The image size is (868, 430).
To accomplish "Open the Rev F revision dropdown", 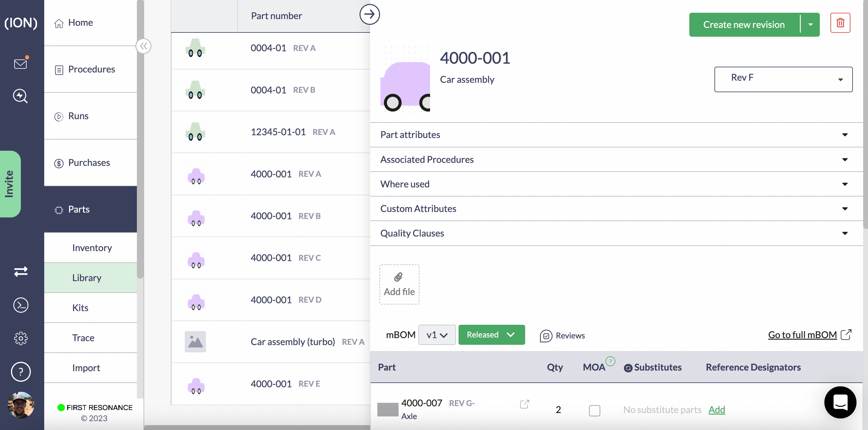I will click(x=783, y=79).
